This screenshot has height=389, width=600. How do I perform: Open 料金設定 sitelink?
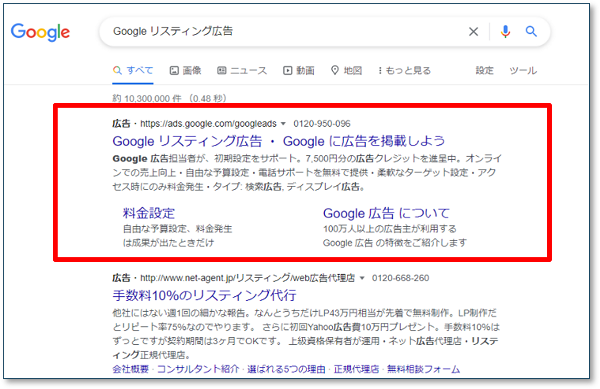(149, 213)
